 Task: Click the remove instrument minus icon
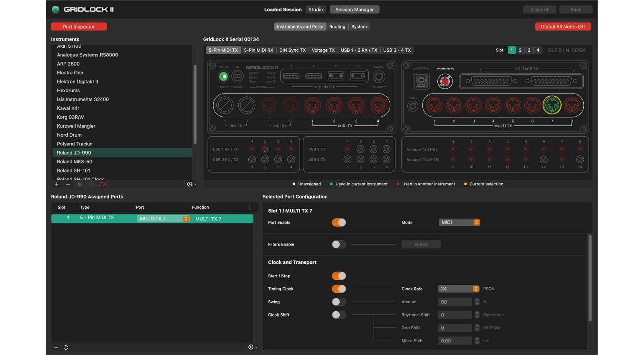pyautogui.click(x=68, y=184)
